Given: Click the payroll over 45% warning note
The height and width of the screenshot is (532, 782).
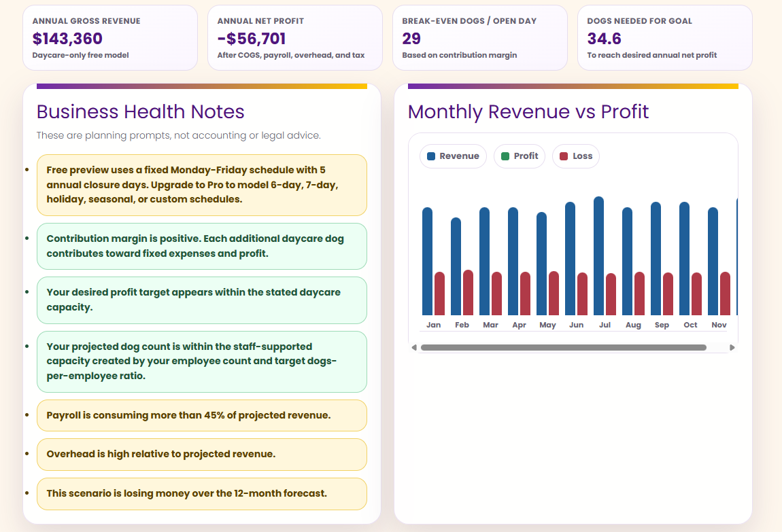Looking at the screenshot, I should [x=202, y=415].
